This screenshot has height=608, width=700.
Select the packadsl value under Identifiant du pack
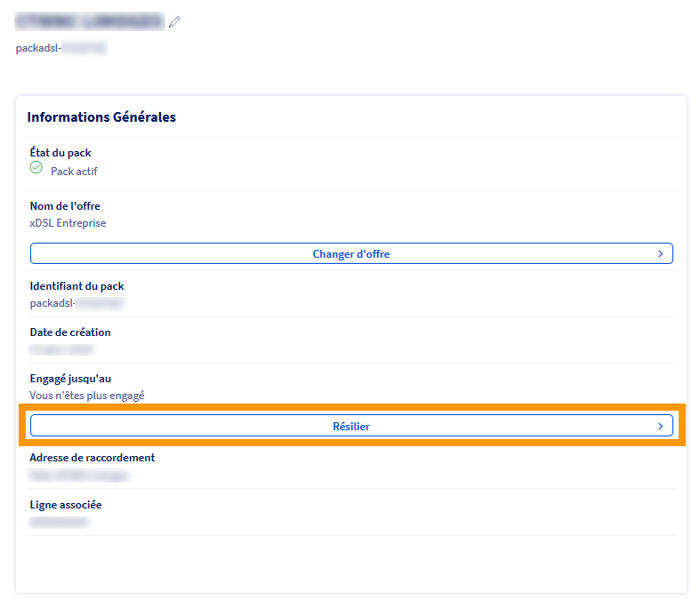pos(75,303)
